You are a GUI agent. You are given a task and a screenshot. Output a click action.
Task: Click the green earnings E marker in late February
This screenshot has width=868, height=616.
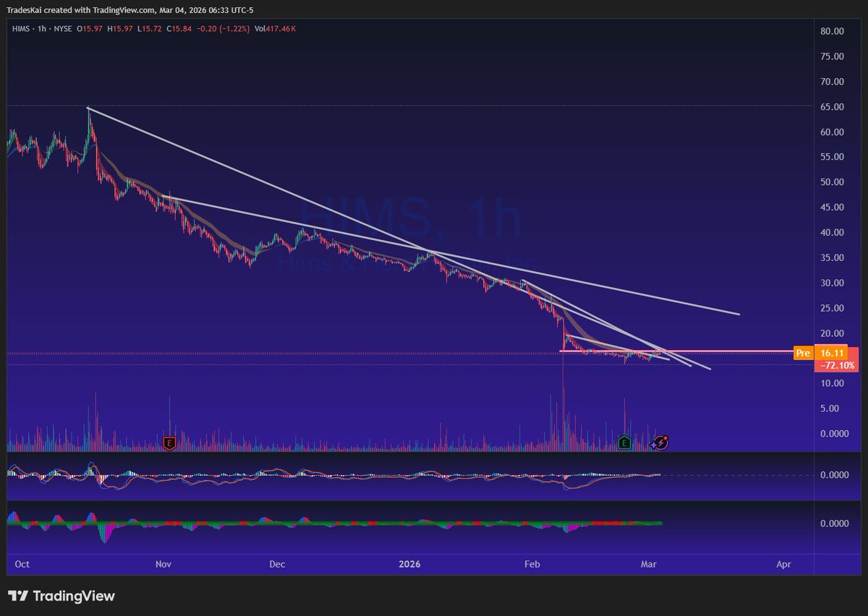click(x=626, y=442)
